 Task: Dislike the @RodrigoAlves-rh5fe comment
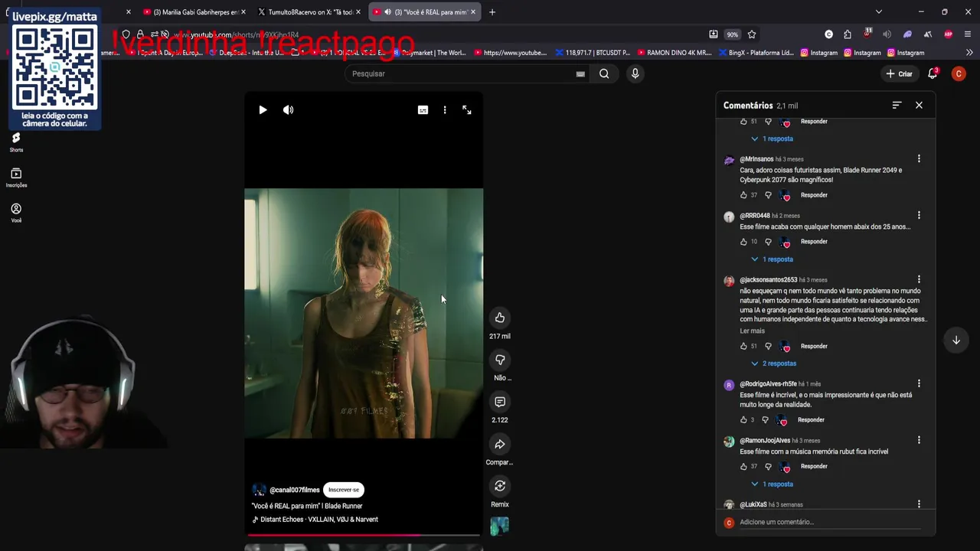click(x=765, y=420)
